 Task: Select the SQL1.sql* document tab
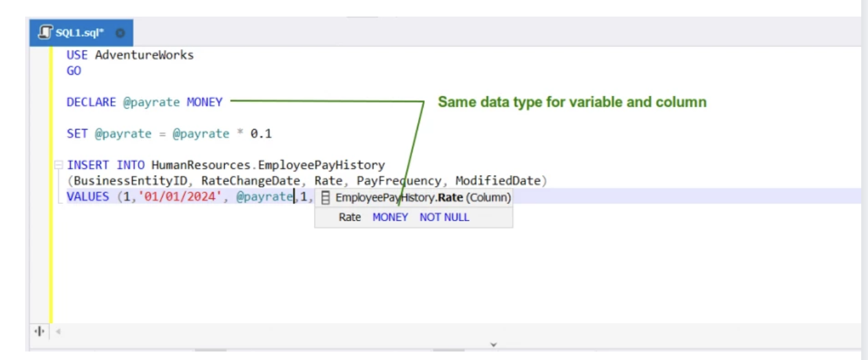81,33
